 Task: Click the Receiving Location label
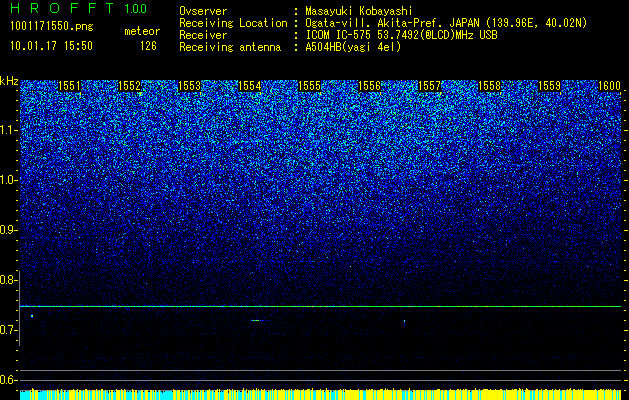(233, 23)
